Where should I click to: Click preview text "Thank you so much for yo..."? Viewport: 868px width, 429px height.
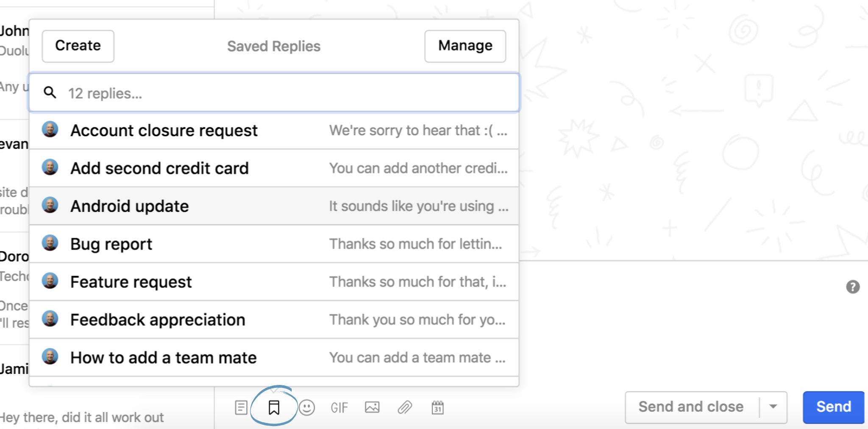click(x=417, y=320)
